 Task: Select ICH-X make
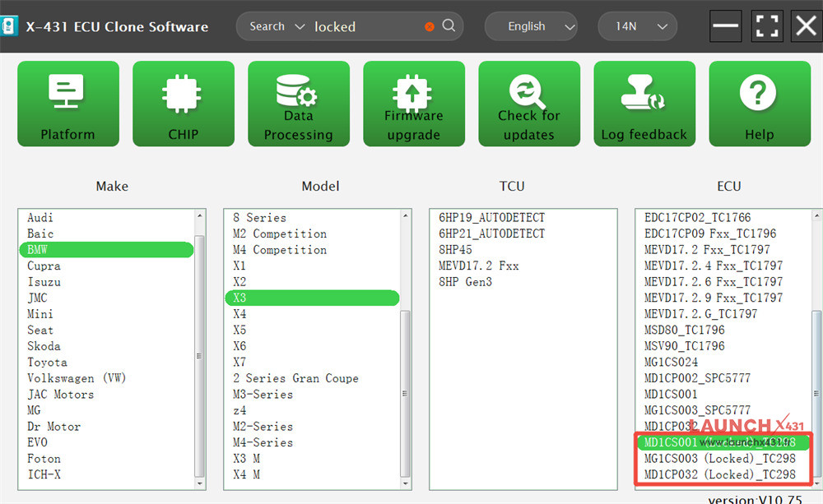point(44,474)
